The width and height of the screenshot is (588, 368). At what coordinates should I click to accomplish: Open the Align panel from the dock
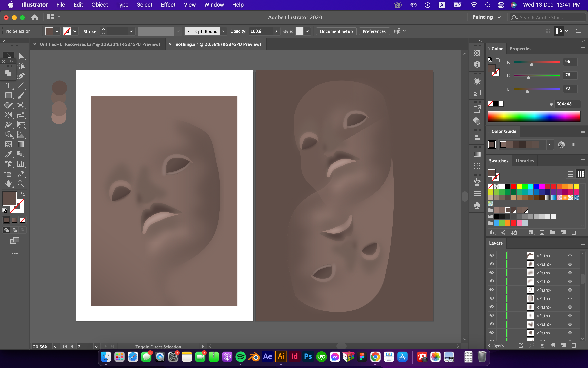(477, 138)
